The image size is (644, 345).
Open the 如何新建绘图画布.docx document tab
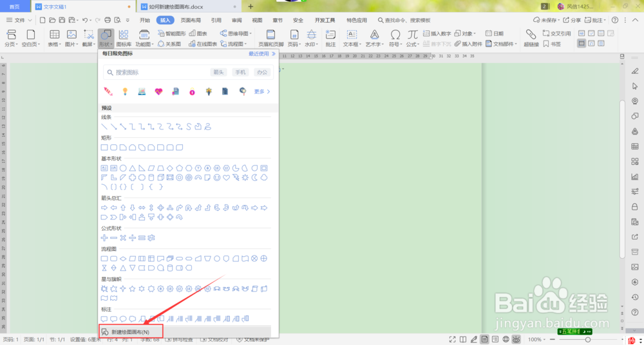click(x=189, y=6)
